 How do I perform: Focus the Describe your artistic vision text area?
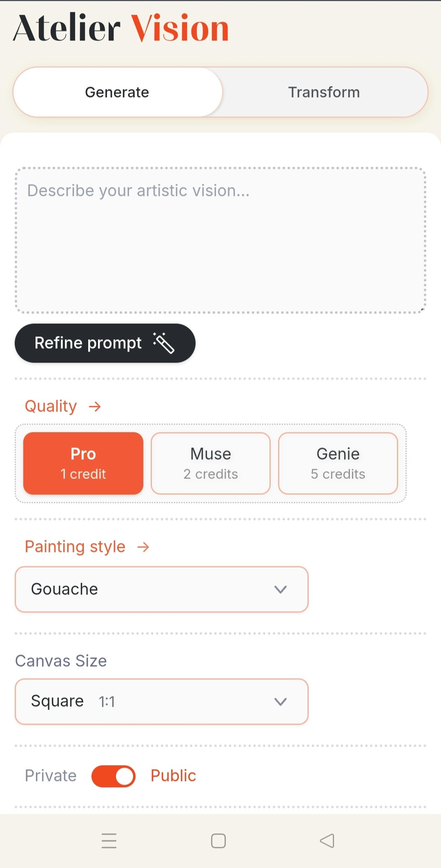point(220,240)
